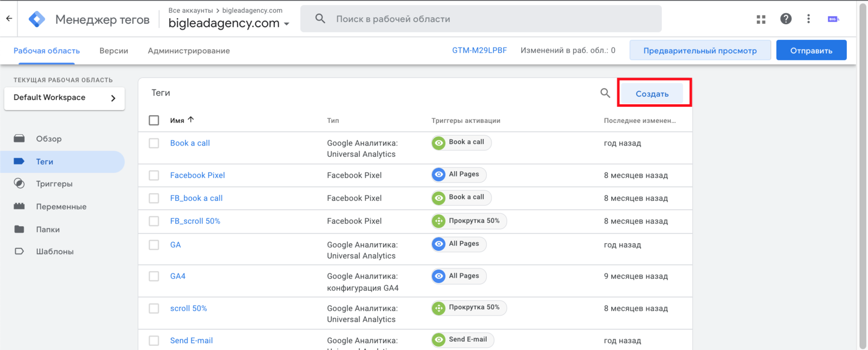The width and height of the screenshot is (868, 350).
Task: Click the account avatar icon
Action: coord(833,19)
